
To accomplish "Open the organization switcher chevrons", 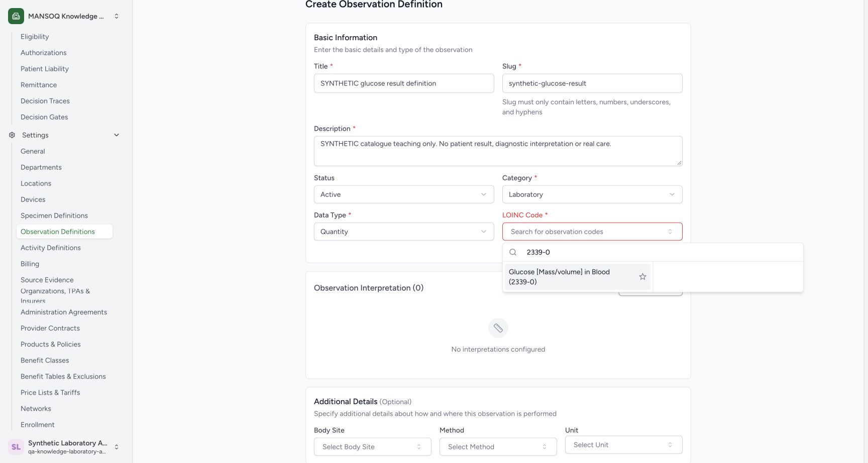I will tap(117, 16).
